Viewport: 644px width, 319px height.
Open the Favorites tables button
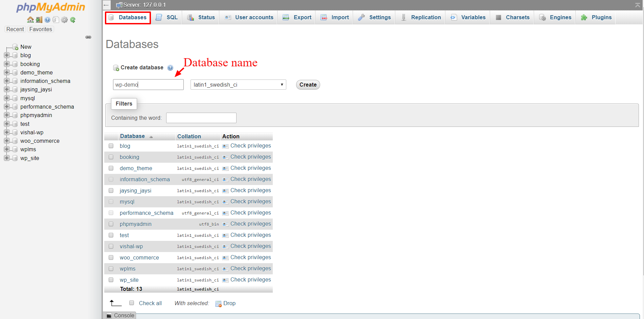pyautogui.click(x=41, y=29)
